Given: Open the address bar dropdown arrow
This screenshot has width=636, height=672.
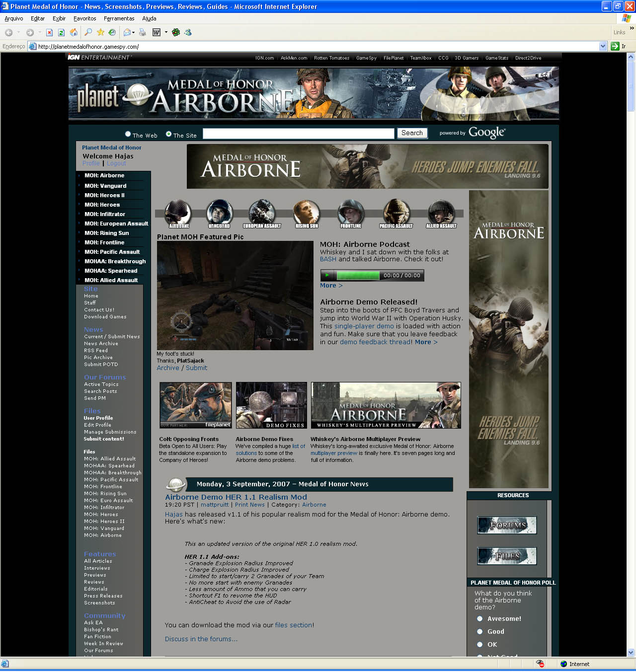Looking at the screenshot, I should (603, 46).
